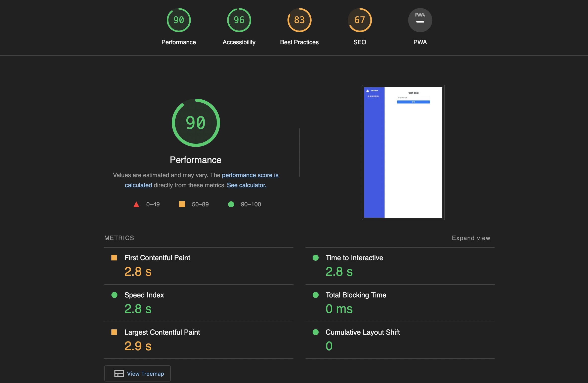Click the Accessibility 96 score gauge
This screenshot has width=588, height=383.
(239, 20)
